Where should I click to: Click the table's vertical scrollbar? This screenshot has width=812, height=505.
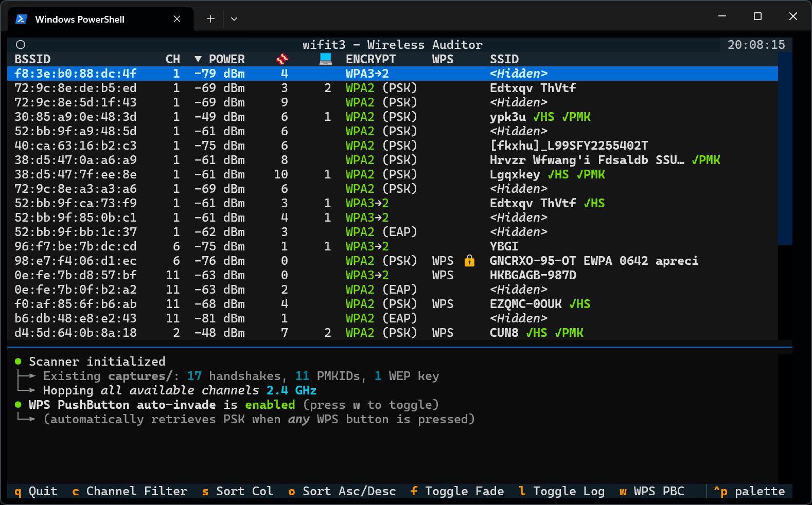click(785, 148)
